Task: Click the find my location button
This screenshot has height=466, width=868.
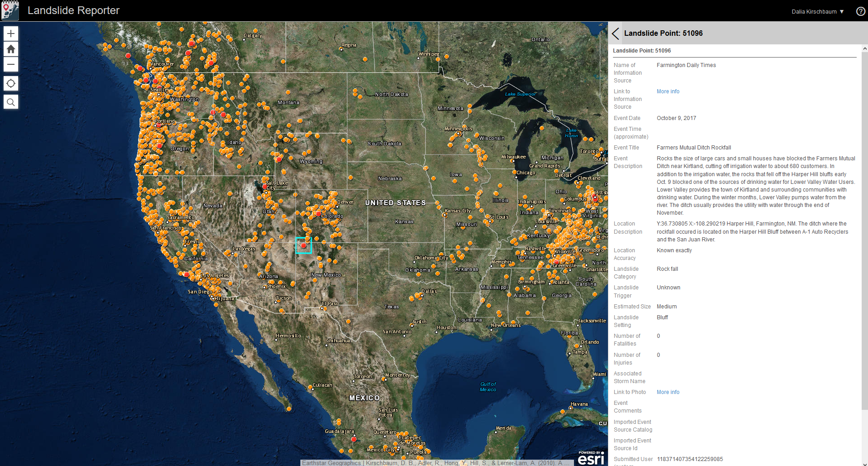Action: pos(11,83)
